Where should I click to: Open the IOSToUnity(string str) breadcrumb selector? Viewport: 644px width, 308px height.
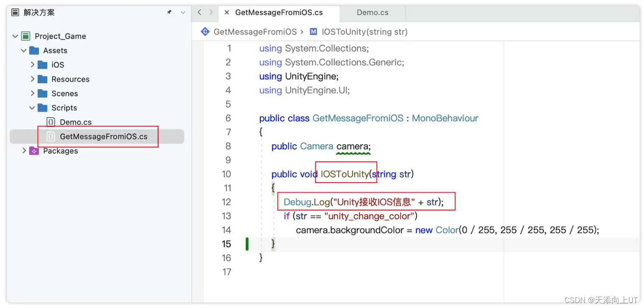coord(365,32)
